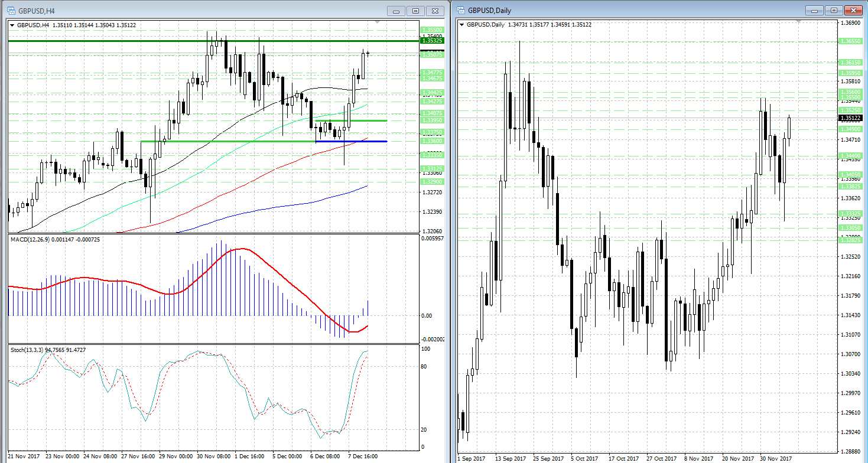
Task: Click the 1.35325 price label on H4 axis
Action: pyautogui.click(x=431, y=41)
